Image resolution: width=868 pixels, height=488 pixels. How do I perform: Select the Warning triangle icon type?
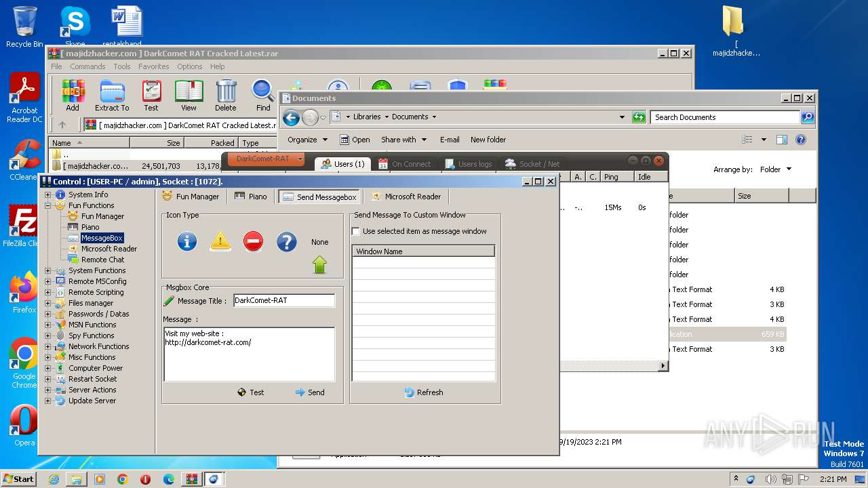click(220, 241)
